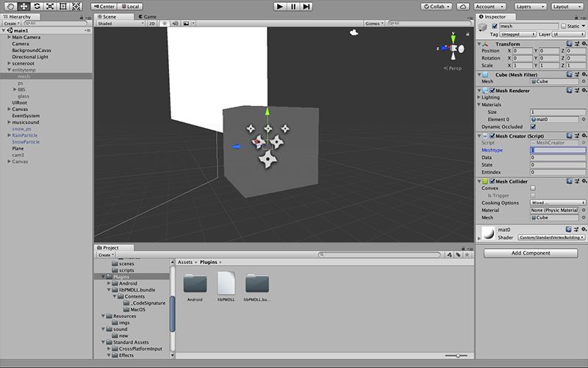
Task: Click the Add Component button
Action: (x=531, y=253)
